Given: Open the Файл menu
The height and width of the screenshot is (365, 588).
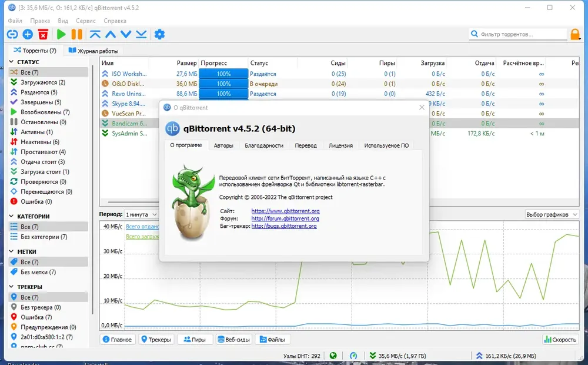Looking at the screenshot, I should (x=15, y=21).
